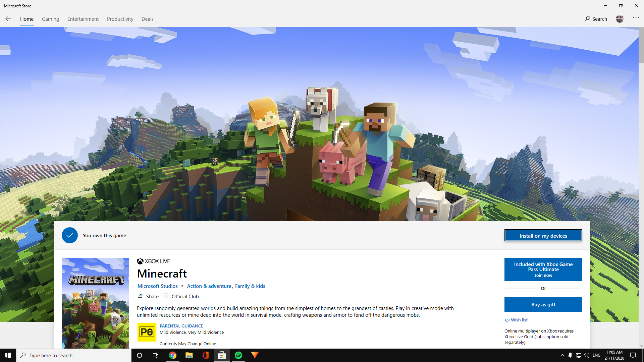Launch Google Chrome from taskbar

click(173, 355)
